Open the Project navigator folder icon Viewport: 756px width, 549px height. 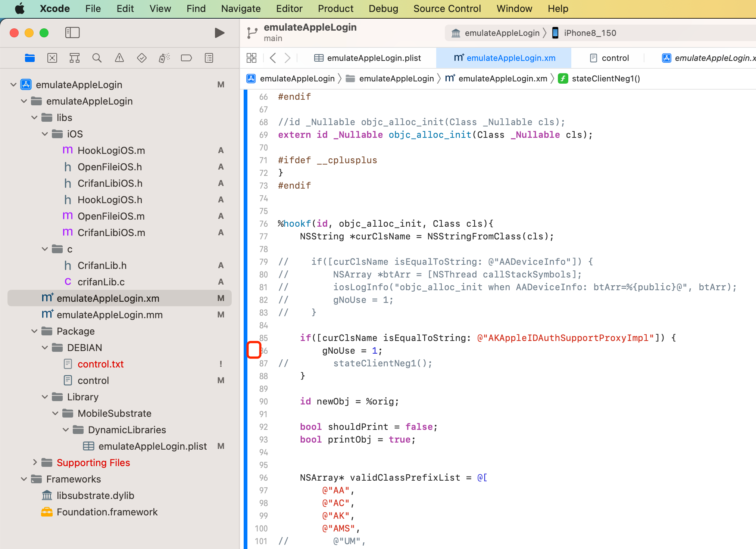click(x=30, y=58)
